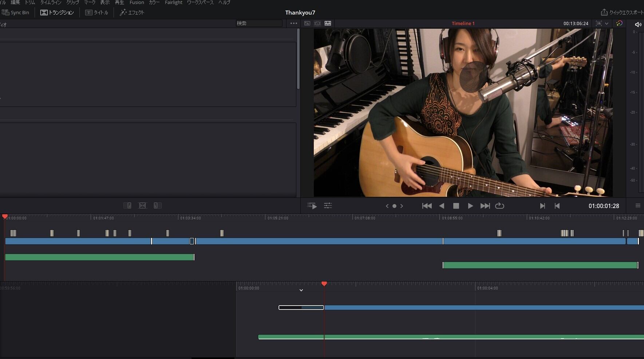644x359 pixels.
Task: Click the タイトル (Titles) button
Action: 97,12
